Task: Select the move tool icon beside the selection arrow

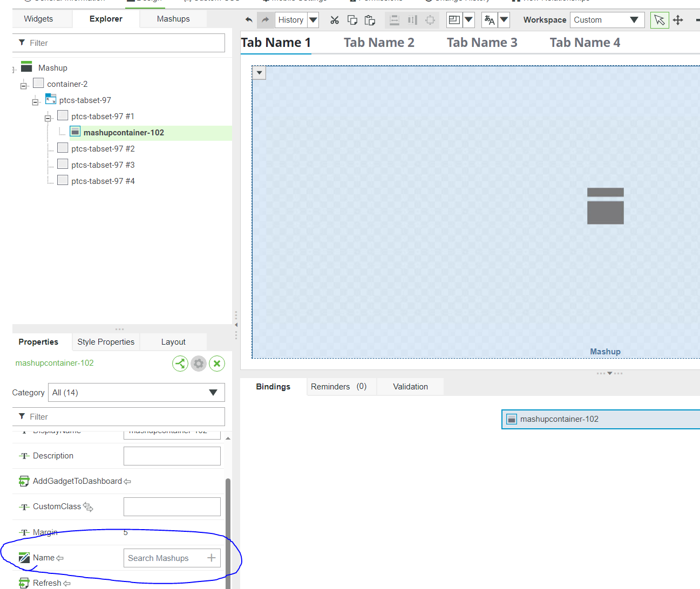Action: click(x=678, y=19)
